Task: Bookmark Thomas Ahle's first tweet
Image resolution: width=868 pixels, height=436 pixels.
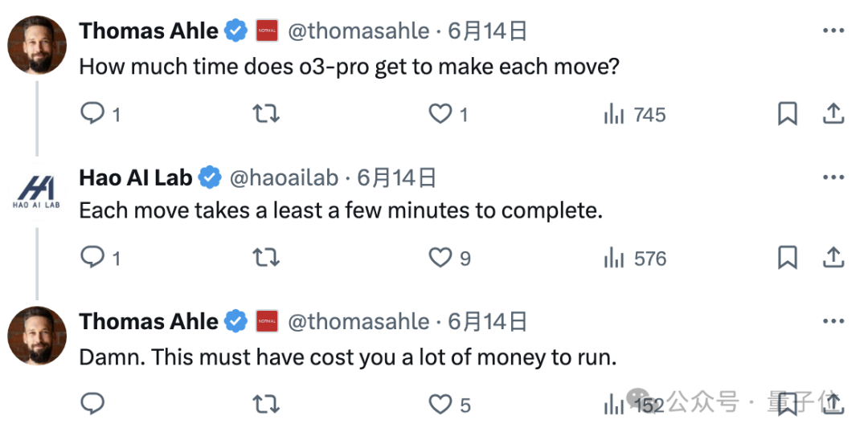Action: point(788,115)
